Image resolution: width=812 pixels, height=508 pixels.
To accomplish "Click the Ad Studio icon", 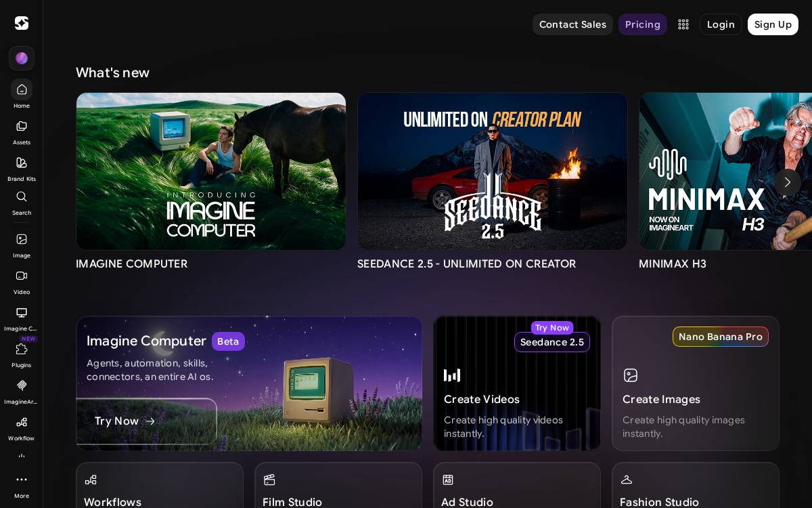I will point(448,480).
